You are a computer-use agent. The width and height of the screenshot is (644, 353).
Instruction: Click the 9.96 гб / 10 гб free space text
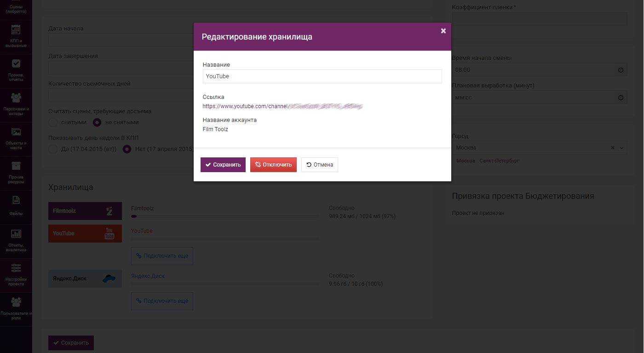tap(356, 284)
